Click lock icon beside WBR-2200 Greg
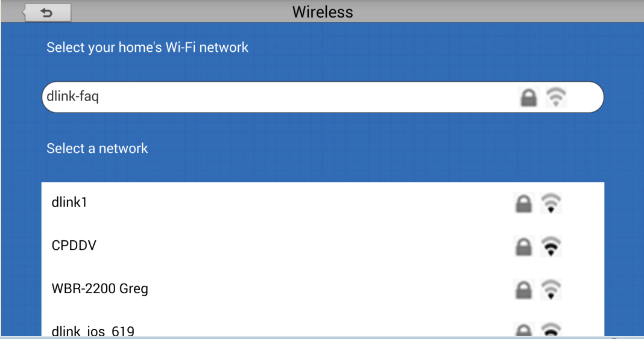 523,289
